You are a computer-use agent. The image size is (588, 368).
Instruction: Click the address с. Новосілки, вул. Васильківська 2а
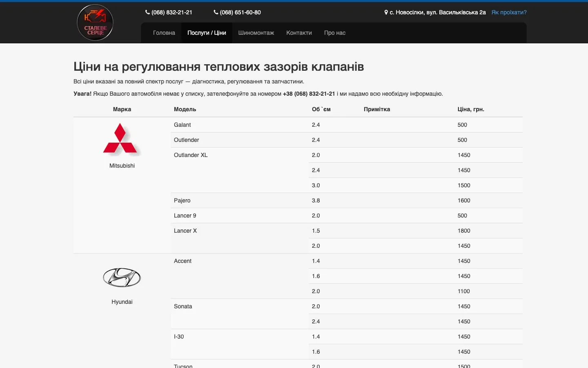[438, 12]
